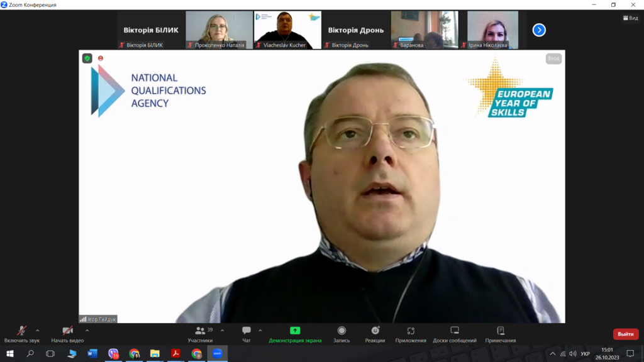This screenshot has height=362, width=644.
Task: Open the Реакции reactions panel
Action: tap(375, 331)
